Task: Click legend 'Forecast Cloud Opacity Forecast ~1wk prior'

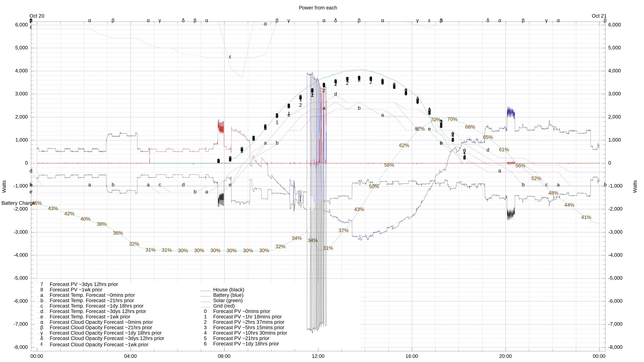Action: pos(99,345)
